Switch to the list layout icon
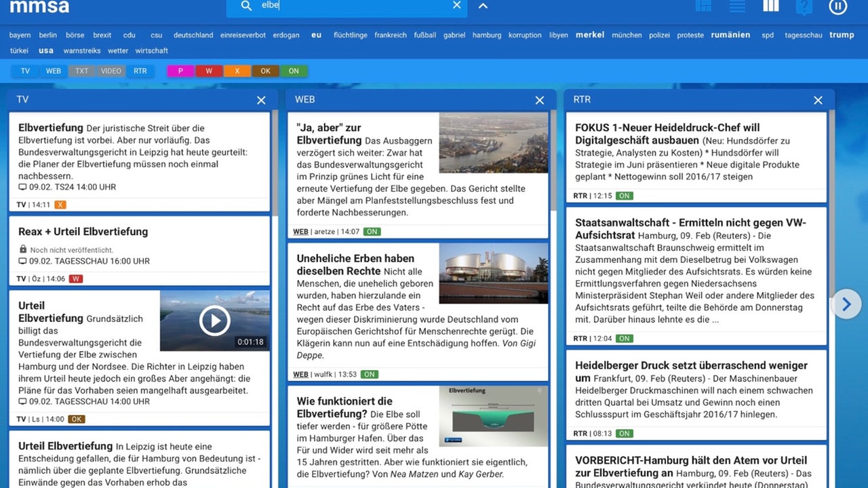This screenshot has height=488, width=868. [737, 5]
